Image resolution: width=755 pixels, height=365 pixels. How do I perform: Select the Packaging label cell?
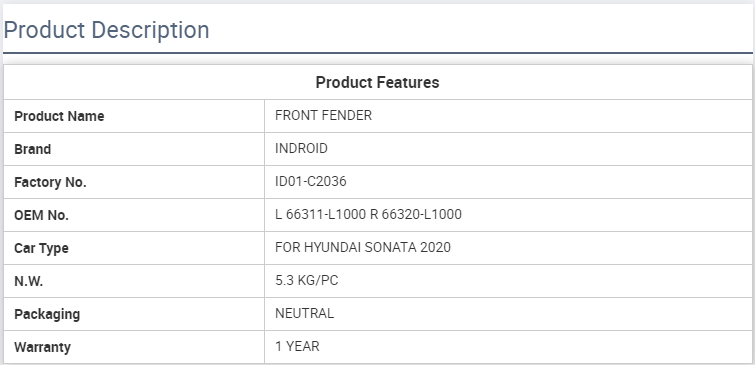tap(134, 314)
